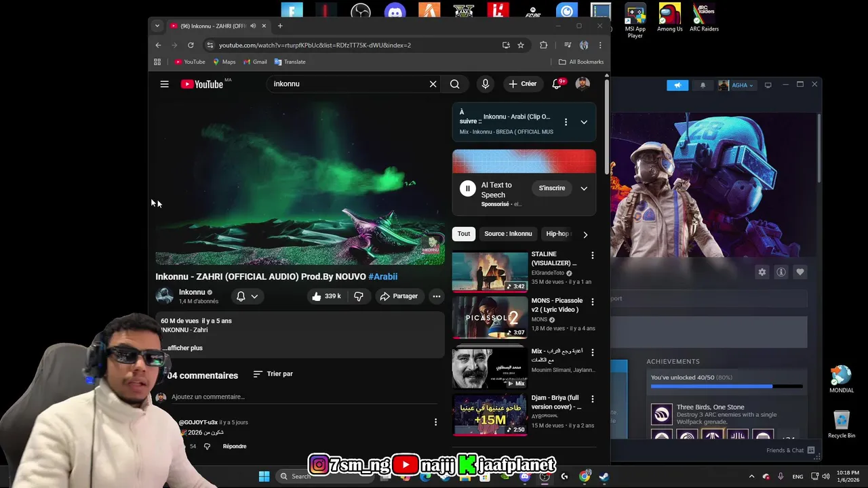Screen dimensions: 868x488
Task: Open Steam announcements megaphone button
Action: pyautogui.click(x=677, y=85)
